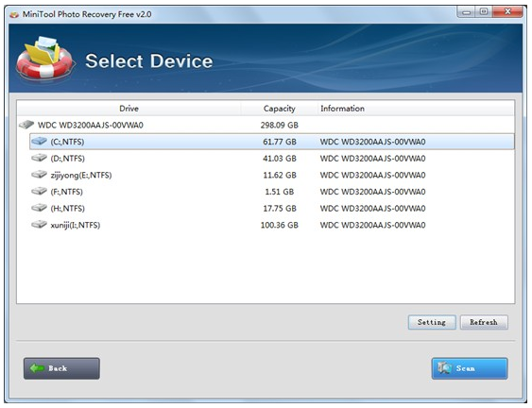Click Information text in the zijiyong E: row

pyautogui.click(x=372, y=175)
